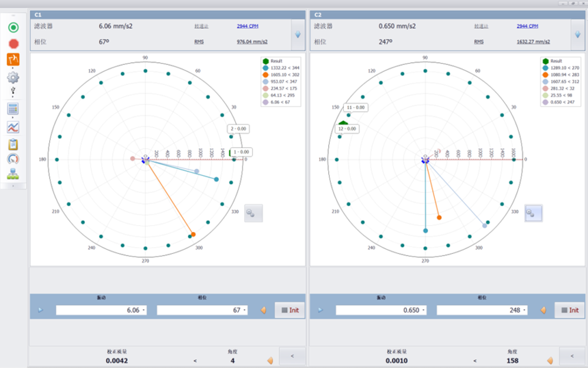Click the C2 bottom '<' button

pos(572,356)
